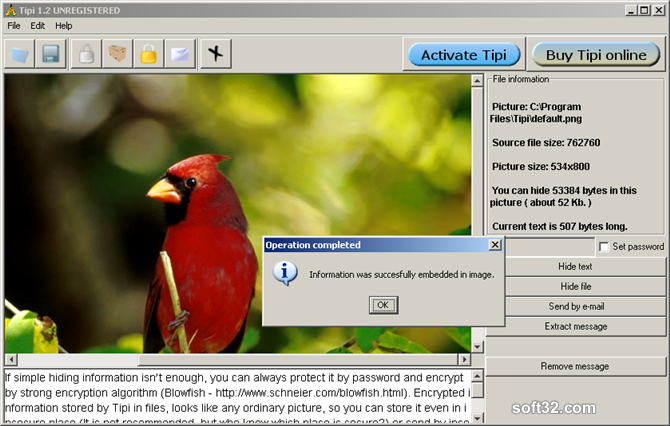Click image vertical scrollbar up arrow
The image size is (670, 426).
coord(477,80)
